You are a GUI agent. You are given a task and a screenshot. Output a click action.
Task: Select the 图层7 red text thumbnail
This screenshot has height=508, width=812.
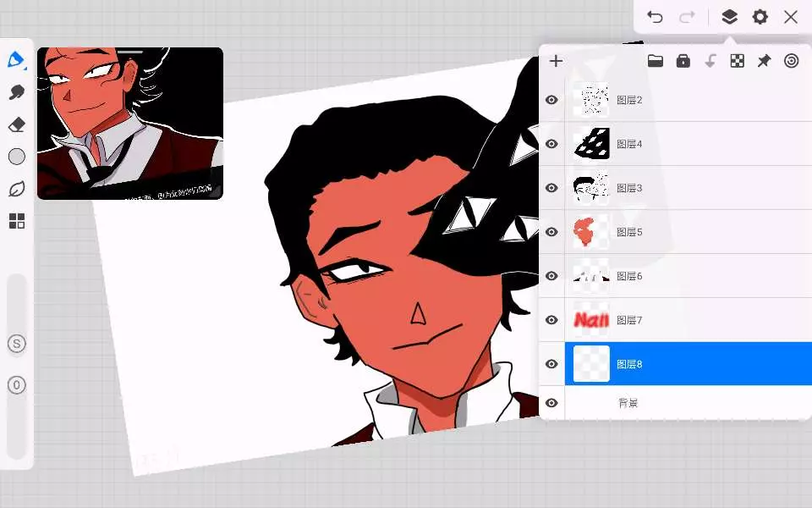click(x=591, y=320)
